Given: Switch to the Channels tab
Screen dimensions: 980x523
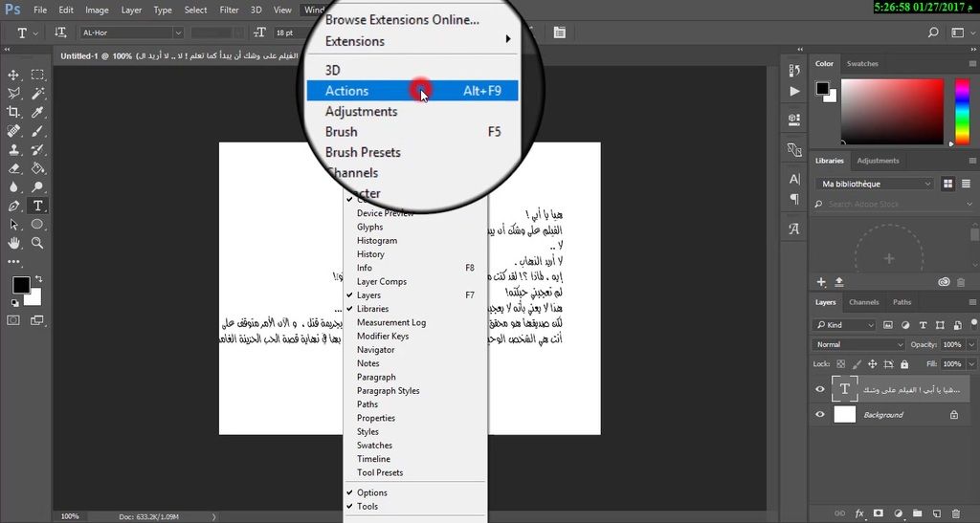Looking at the screenshot, I should click(864, 302).
